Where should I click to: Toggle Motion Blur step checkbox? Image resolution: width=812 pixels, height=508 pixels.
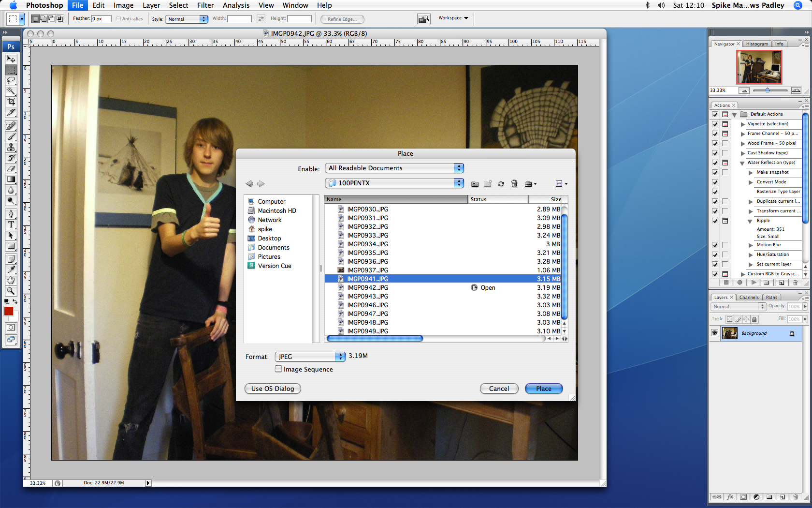pos(715,245)
